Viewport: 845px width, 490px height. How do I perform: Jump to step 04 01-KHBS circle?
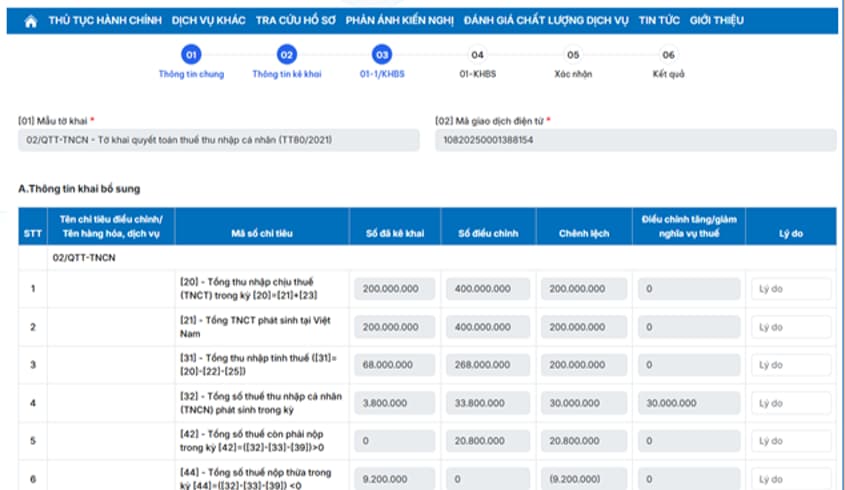pyautogui.click(x=477, y=54)
